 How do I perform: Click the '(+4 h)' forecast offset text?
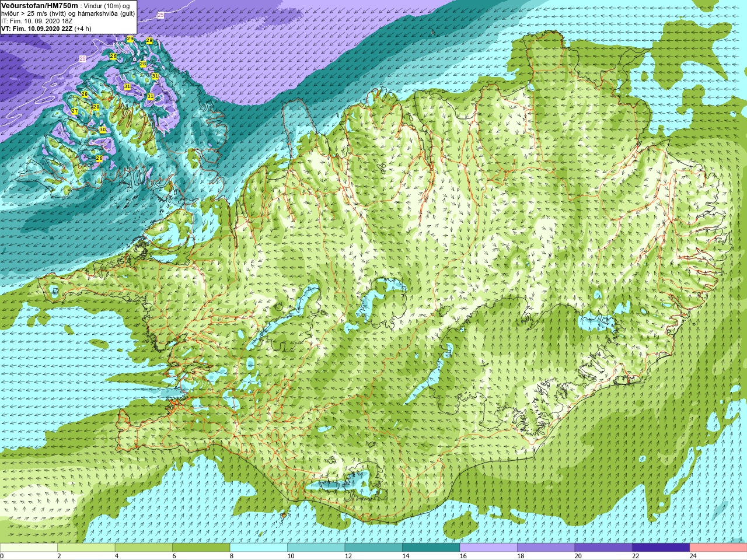tap(83, 29)
